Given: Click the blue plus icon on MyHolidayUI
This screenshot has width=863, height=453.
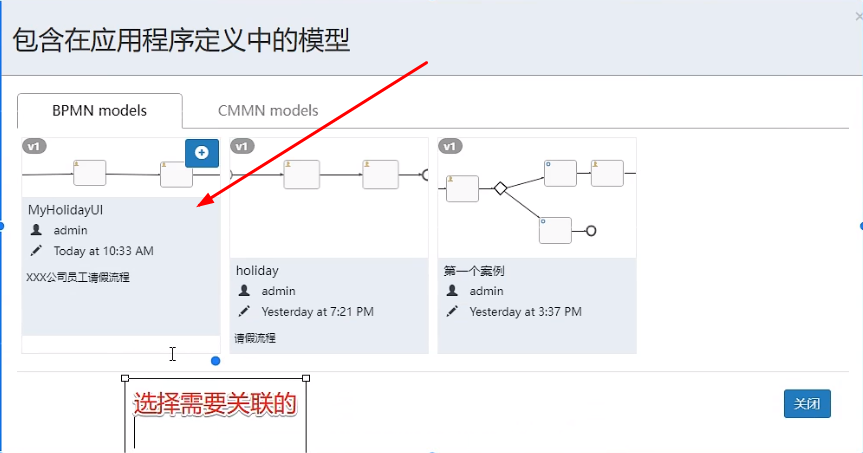Looking at the screenshot, I should (x=201, y=153).
